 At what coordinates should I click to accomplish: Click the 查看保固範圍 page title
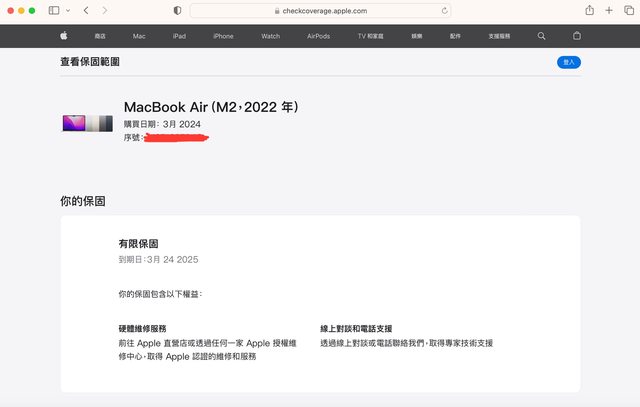(x=90, y=62)
